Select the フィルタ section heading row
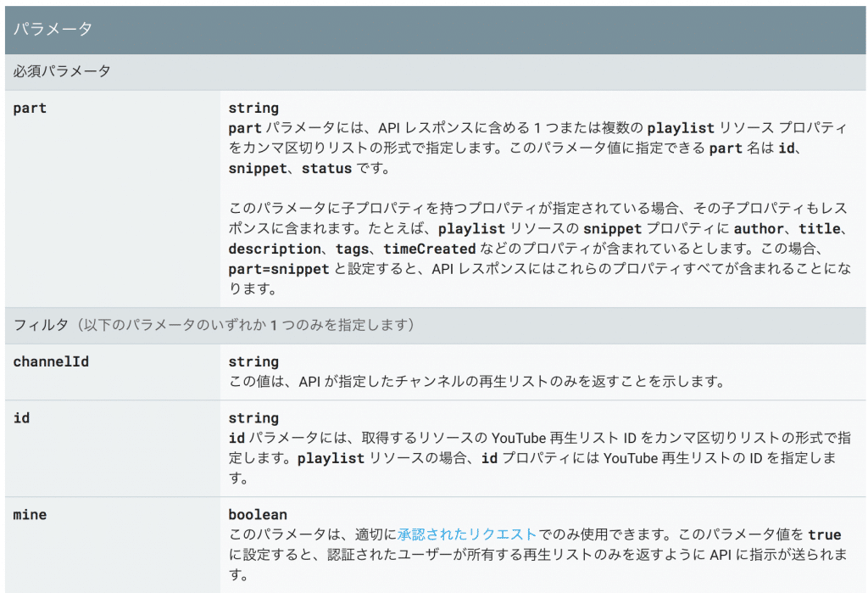 [x=435, y=325]
